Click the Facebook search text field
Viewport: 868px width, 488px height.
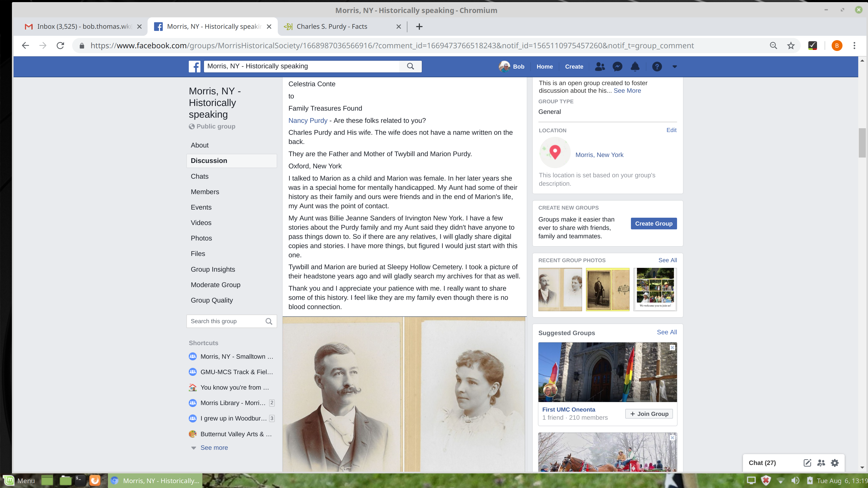(302, 66)
